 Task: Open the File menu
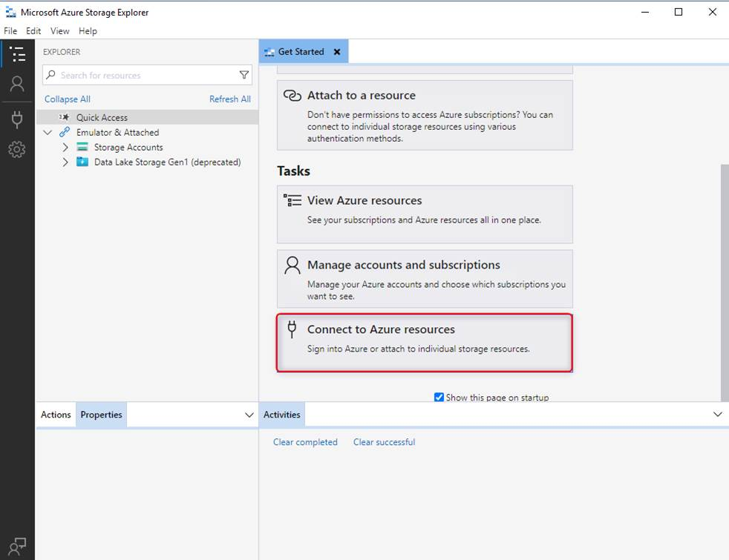(10, 31)
